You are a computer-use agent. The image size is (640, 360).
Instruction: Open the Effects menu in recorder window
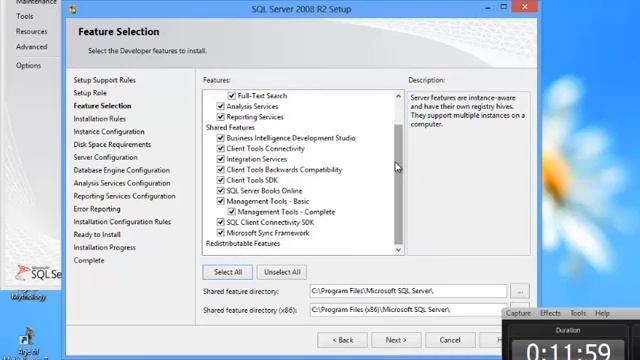pyautogui.click(x=550, y=313)
